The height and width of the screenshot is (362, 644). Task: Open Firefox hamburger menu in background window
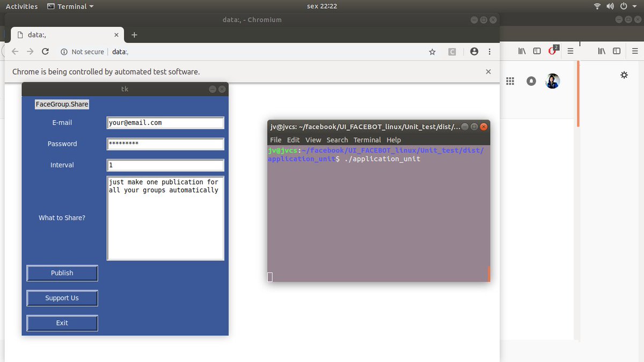570,51
